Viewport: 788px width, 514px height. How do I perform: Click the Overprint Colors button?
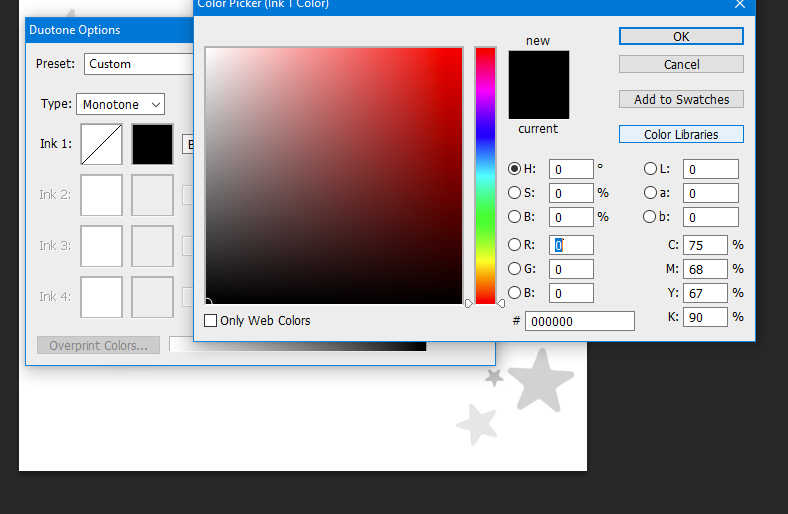[x=98, y=345]
